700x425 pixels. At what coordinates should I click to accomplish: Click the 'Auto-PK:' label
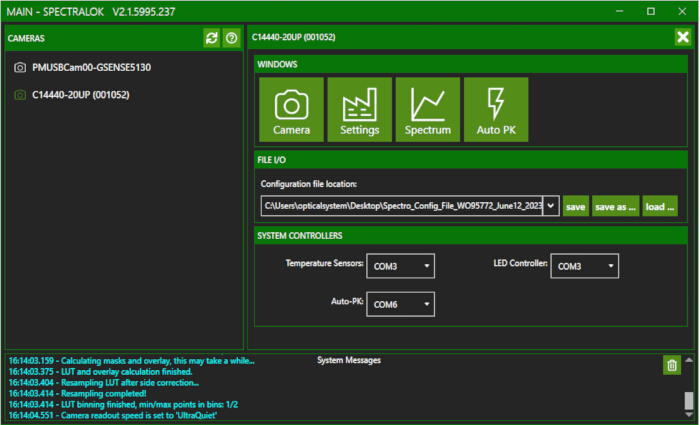click(347, 301)
